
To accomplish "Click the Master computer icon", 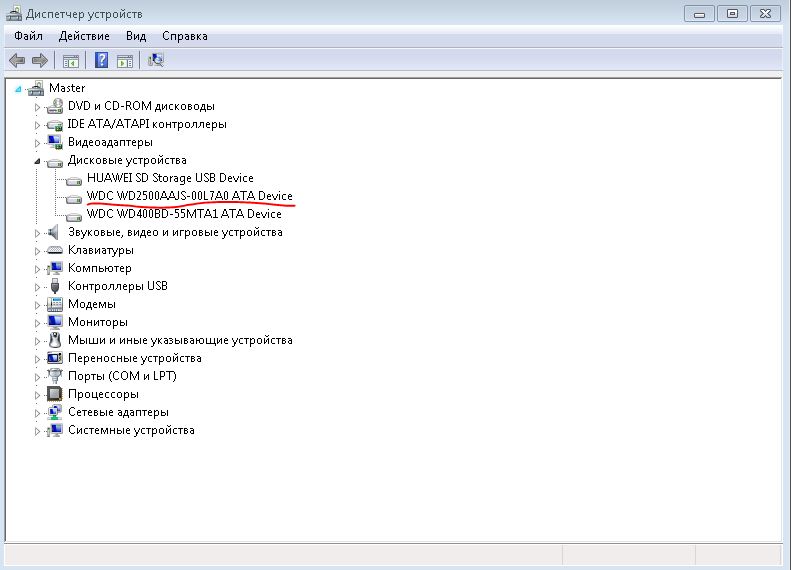I will tap(36, 88).
